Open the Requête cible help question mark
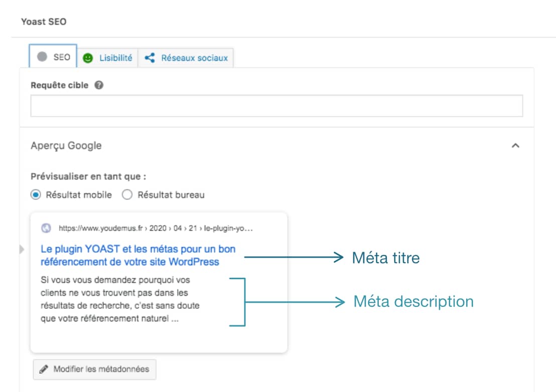This screenshot has height=392, width=556. click(99, 85)
